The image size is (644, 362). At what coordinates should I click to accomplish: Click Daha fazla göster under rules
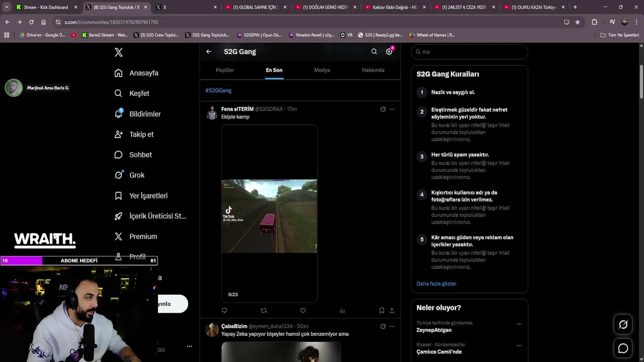pyautogui.click(x=437, y=284)
